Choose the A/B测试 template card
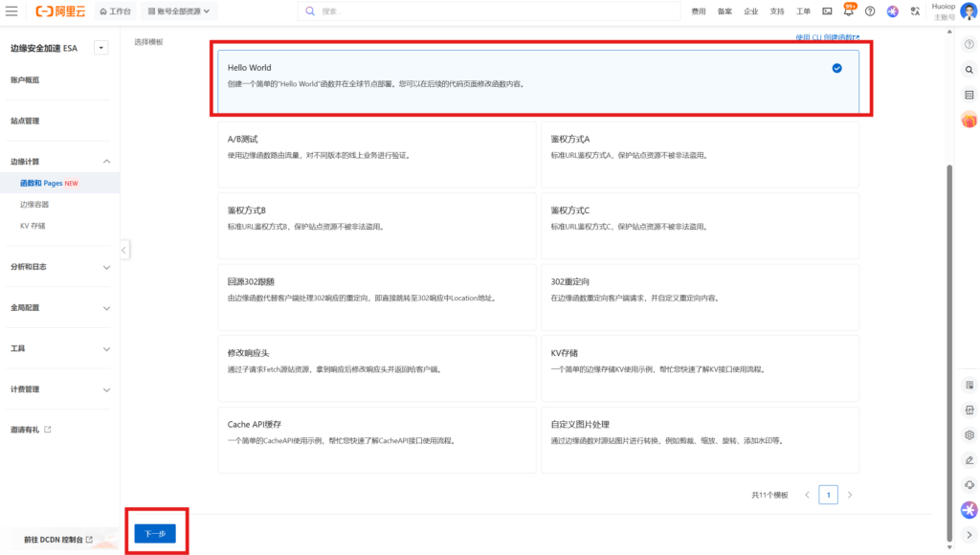Image resolution: width=980 pixels, height=555 pixels. coord(376,153)
